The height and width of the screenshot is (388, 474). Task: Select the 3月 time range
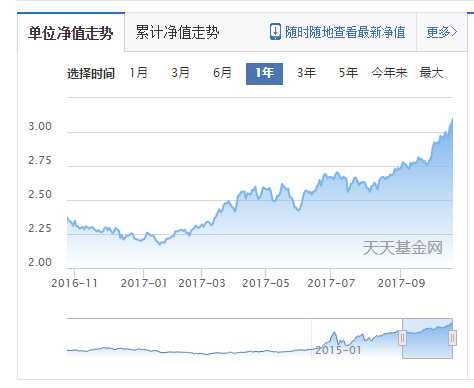[180, 73]
